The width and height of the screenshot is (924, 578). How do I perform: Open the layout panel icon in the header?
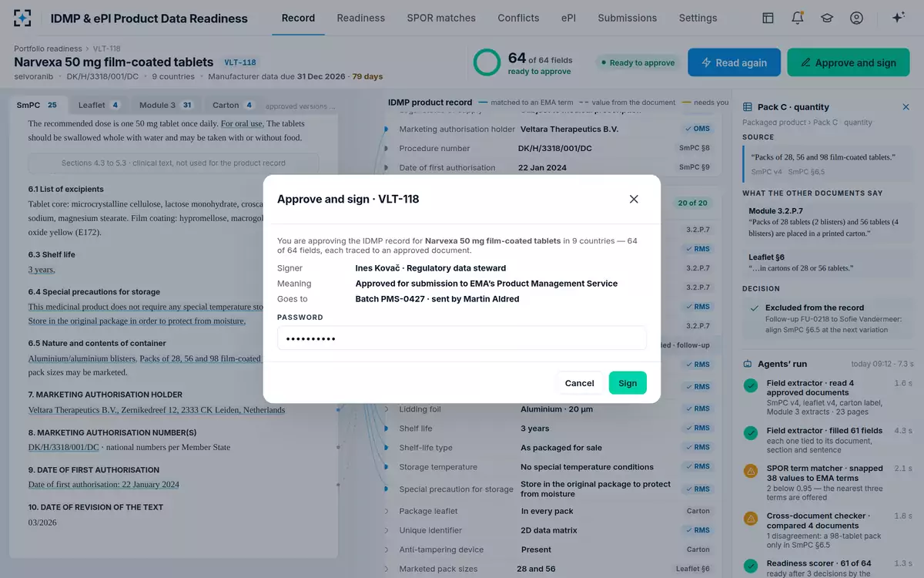pos(768,18)
